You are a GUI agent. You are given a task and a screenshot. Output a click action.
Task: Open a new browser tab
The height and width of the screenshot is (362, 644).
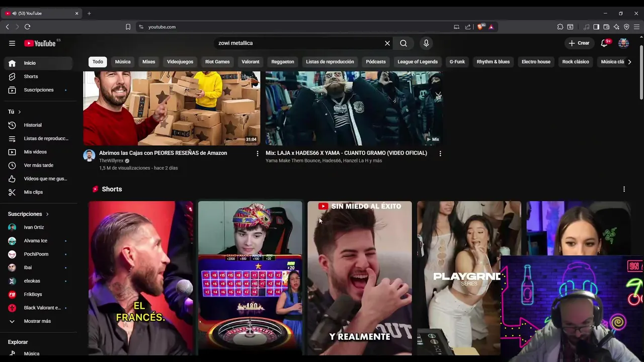coord(89,13)
